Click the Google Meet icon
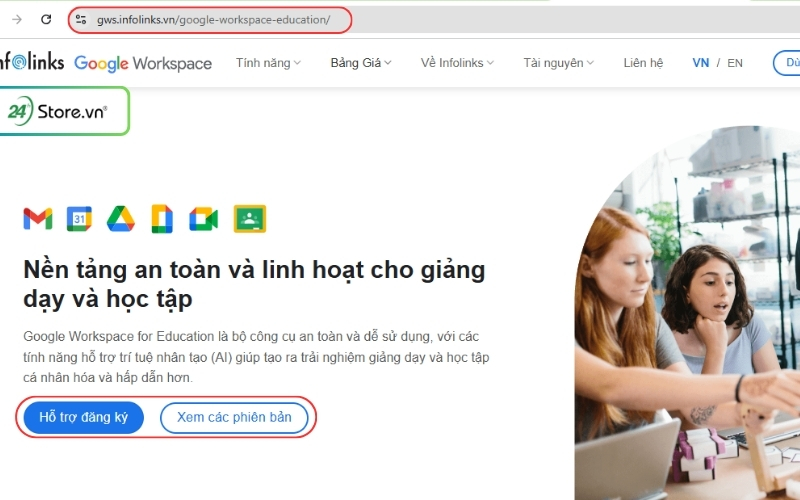The image size is (800, 500). click(x=204, y=219)
